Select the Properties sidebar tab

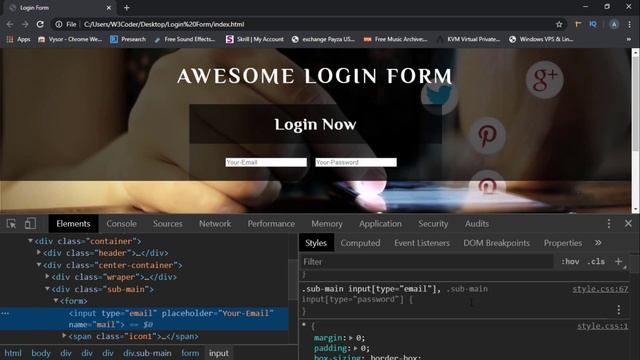point(563,243)
